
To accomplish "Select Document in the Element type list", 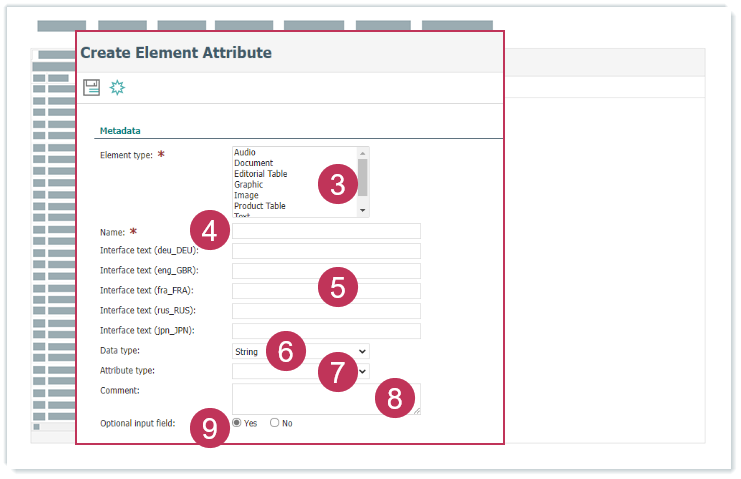I will tap(254, 163).
